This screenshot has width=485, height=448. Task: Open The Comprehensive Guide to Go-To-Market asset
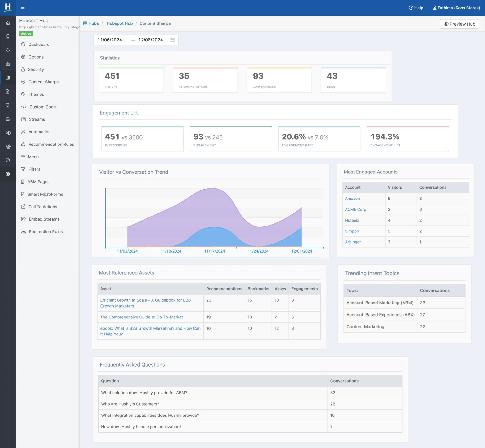coord(141,317)
